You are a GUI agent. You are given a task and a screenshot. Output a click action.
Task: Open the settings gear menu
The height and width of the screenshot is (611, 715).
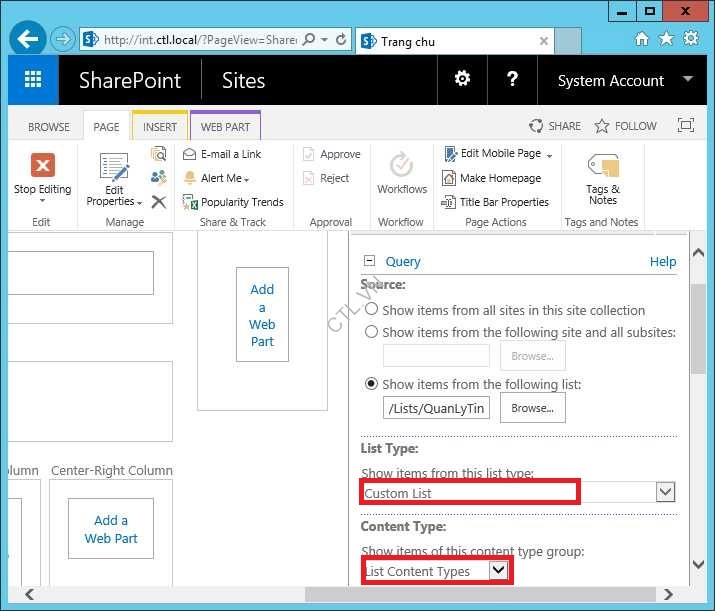tap(462, 79)
